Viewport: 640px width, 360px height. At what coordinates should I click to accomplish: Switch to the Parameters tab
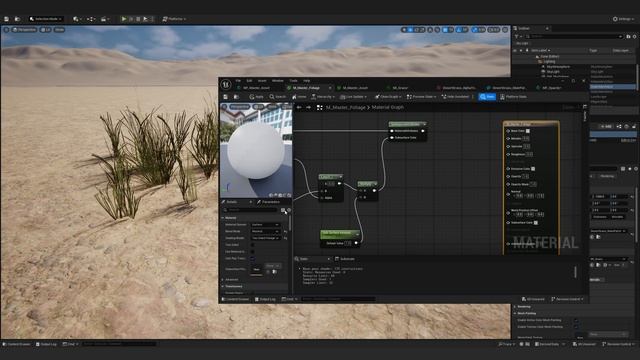coord(269,202)
